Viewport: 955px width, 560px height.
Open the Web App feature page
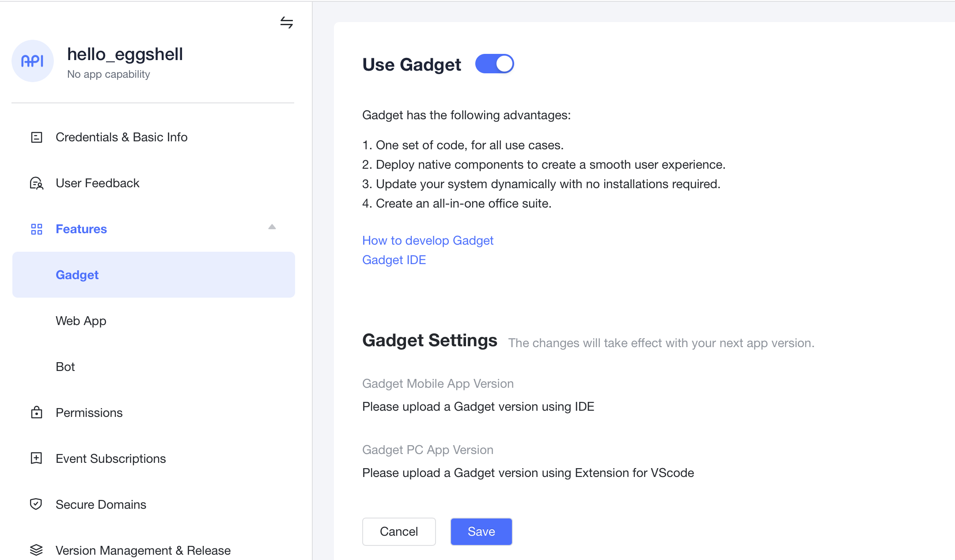click(81, 321)
